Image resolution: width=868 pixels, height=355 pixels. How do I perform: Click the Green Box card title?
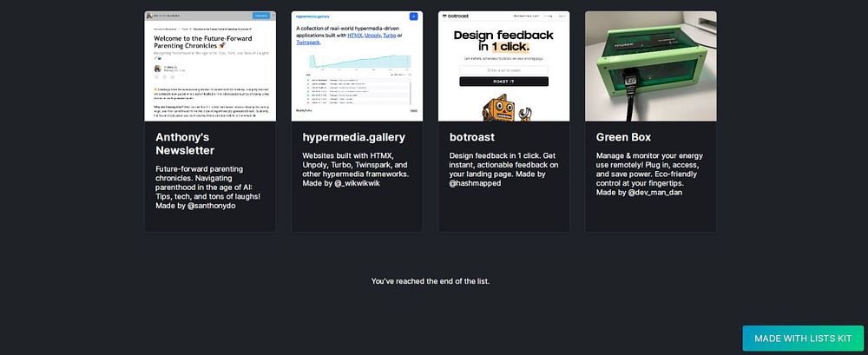(623, 137)
